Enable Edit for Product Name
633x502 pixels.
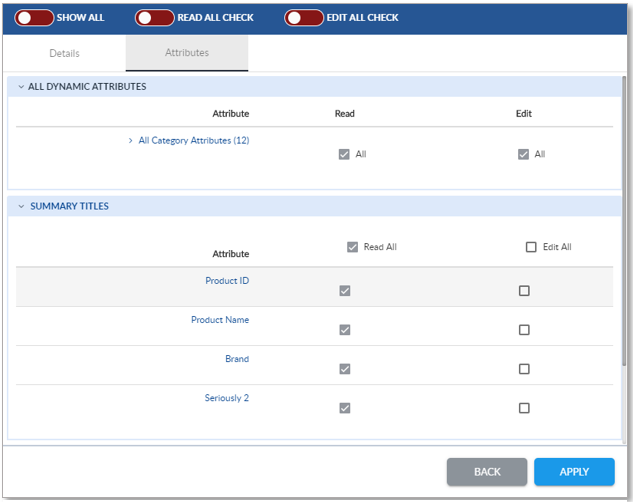click(x=524, y=330)
